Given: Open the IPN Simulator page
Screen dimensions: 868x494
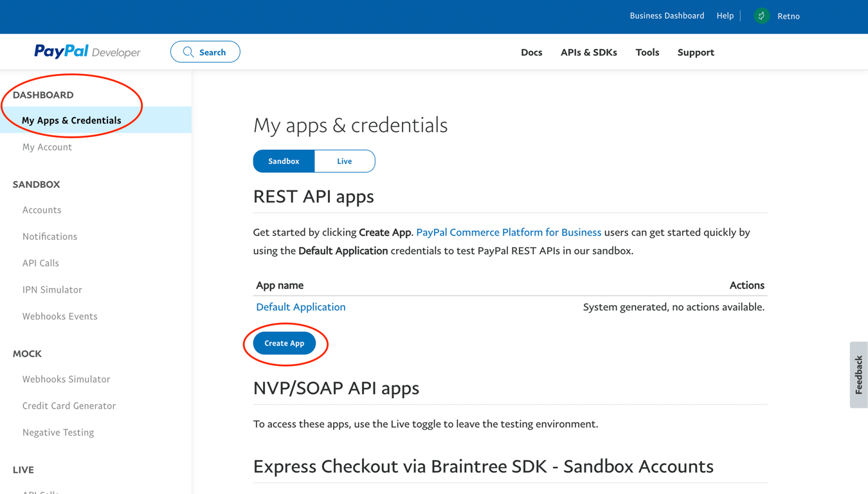Looking at the screenshot, I should click(52, 289).
